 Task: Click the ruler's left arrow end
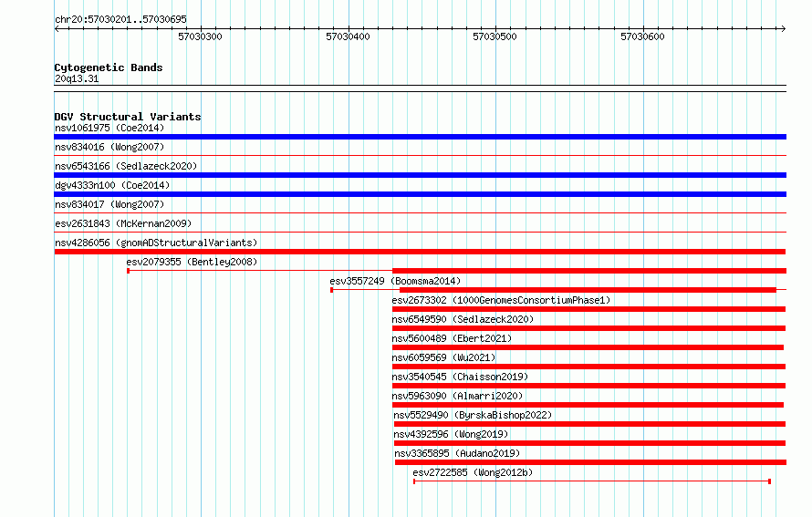coord(57,29)
